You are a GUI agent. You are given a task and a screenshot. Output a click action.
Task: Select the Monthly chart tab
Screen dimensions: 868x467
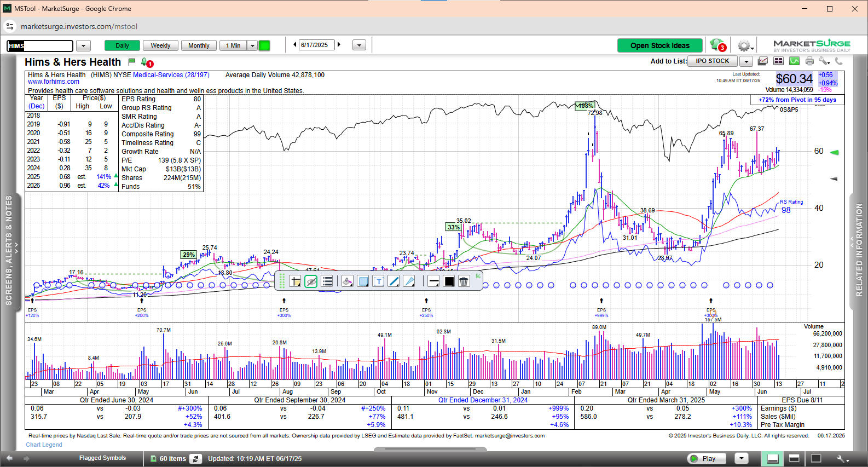tap(199, 45)
